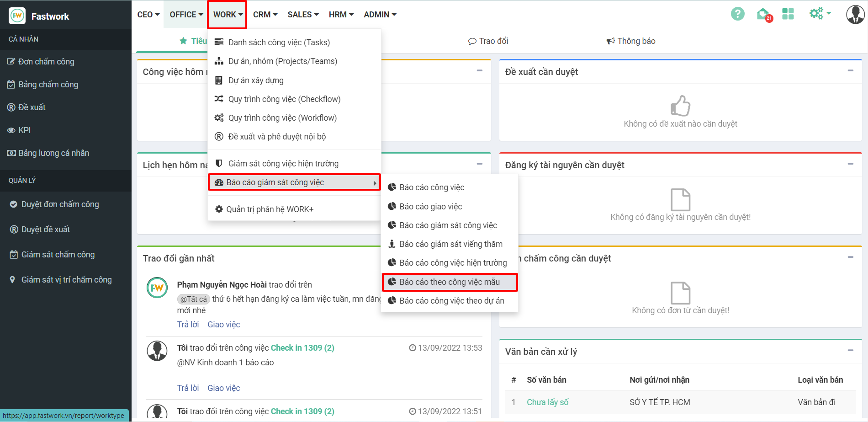This screenshot has height=422, width=868.
Task: Switch to the Thông báo tab
Action: pyautogui.click(x=631, y=41)
